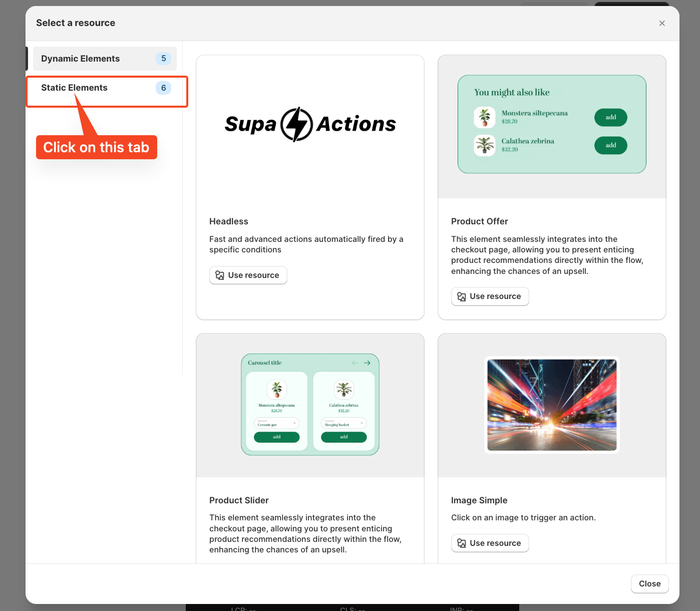Click the carousel left arrow in Product Slider preview
Screen dimensions: 700x611
tap(355, 363)
